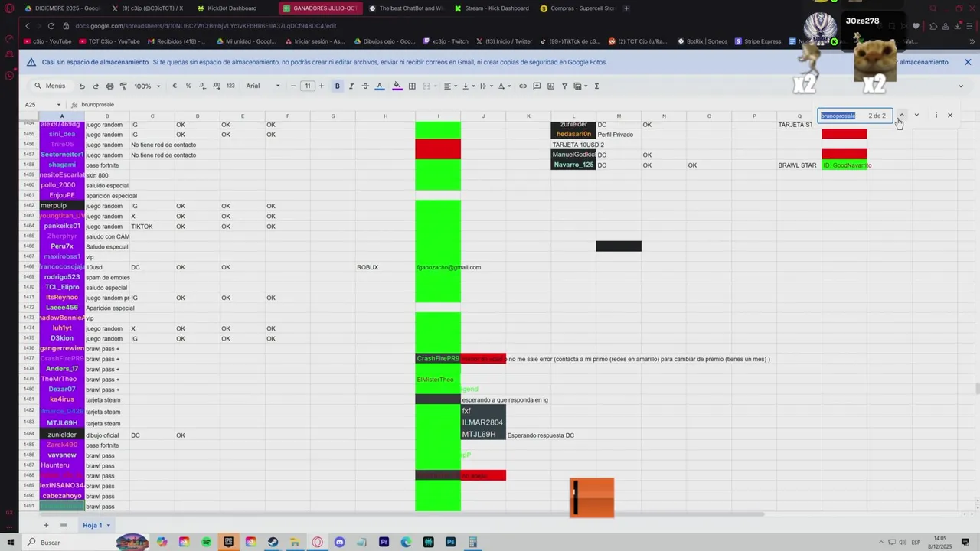This screenshot has width=980, height=551.
Task: Toggle italic formatting
Action: pos(351,86)
